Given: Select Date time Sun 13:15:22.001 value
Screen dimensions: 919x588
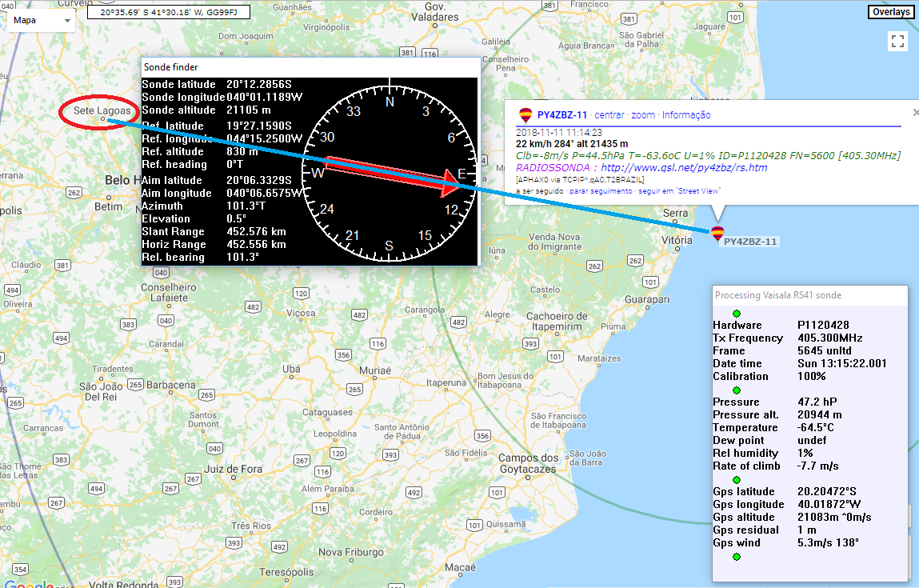Looking at the screenshot, I should point(841,364).
